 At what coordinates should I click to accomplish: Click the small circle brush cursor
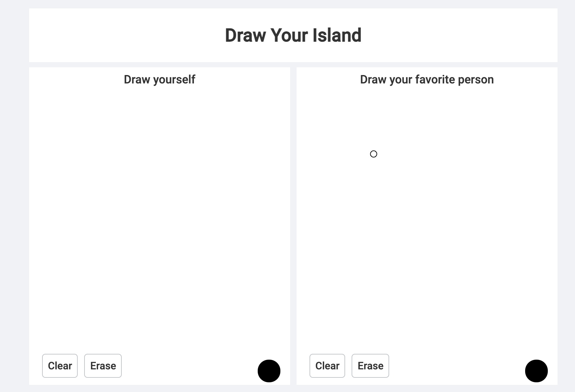374,154
